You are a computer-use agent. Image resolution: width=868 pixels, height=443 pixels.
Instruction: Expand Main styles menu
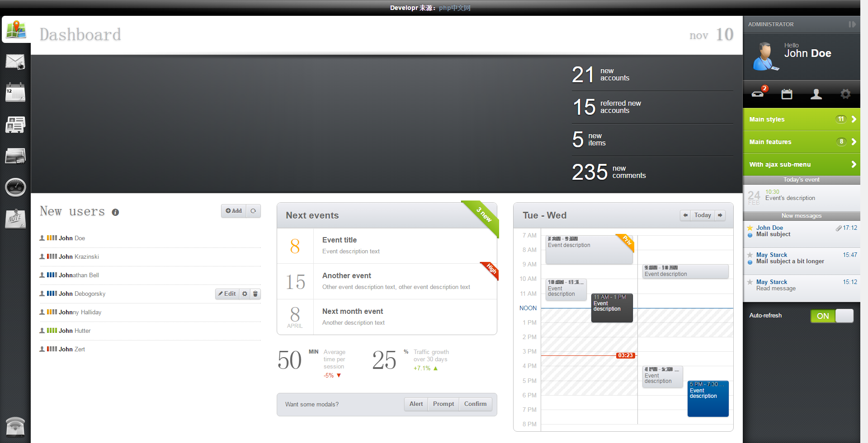802,120
